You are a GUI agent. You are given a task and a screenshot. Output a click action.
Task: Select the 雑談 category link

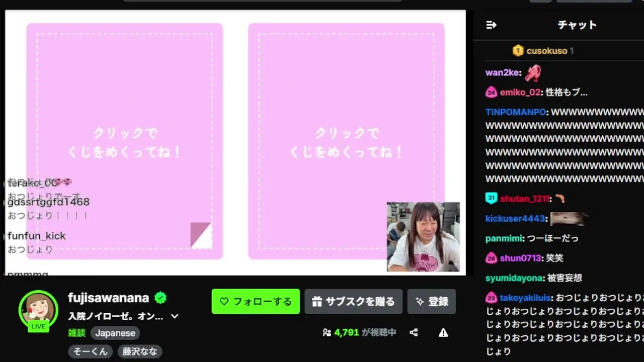(x=77, y=333)
